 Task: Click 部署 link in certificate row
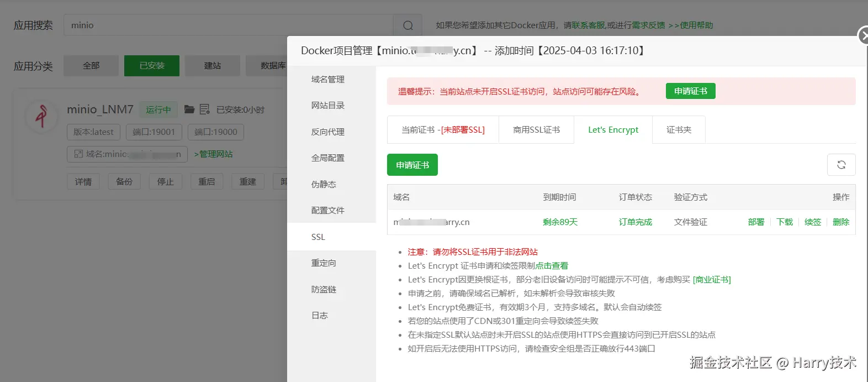756,222
